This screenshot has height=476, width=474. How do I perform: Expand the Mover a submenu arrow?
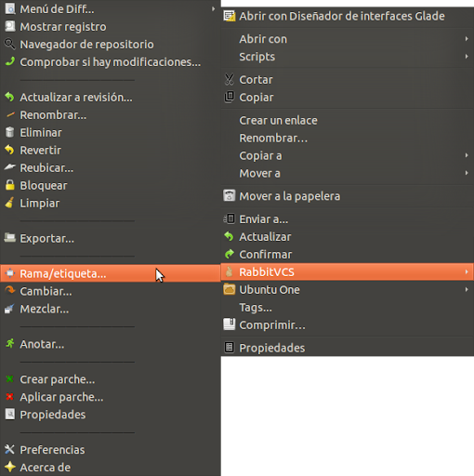(x=467, y=173)
